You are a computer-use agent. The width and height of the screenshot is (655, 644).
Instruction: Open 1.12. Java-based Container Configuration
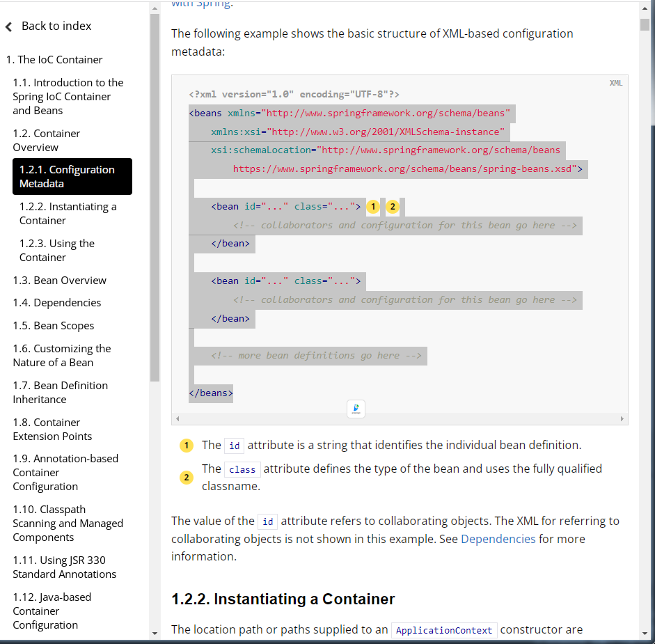point(52,611)
